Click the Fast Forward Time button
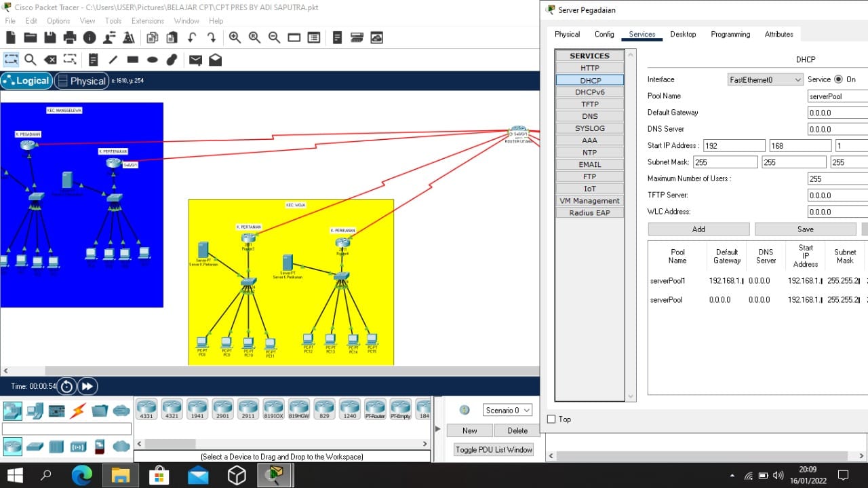This screenshot has height=488, width=868. [x=87, y=386]
